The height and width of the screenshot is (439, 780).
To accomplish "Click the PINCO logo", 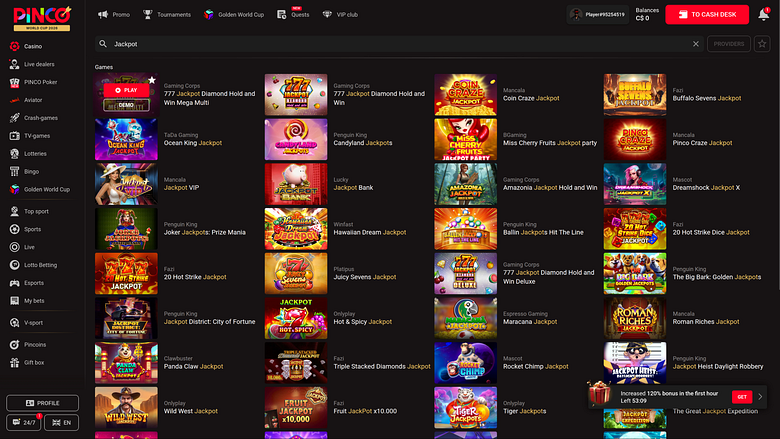I will point(42,19).
